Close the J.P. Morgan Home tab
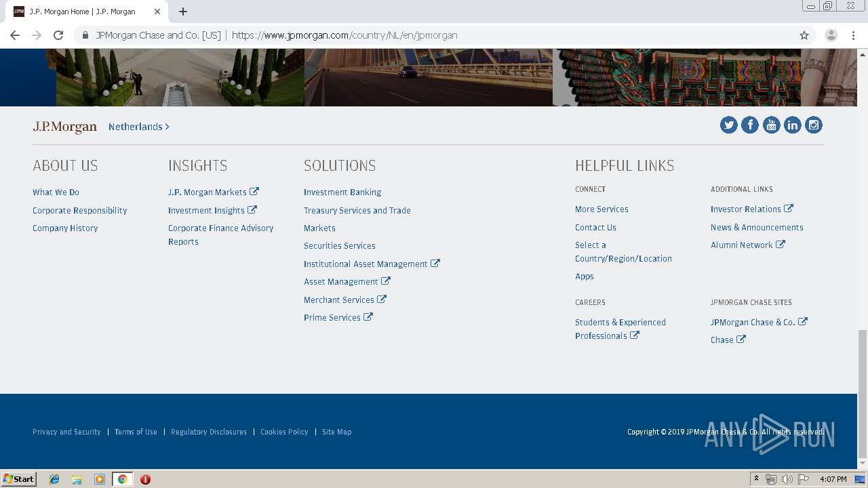 click(x=157, y=12)
